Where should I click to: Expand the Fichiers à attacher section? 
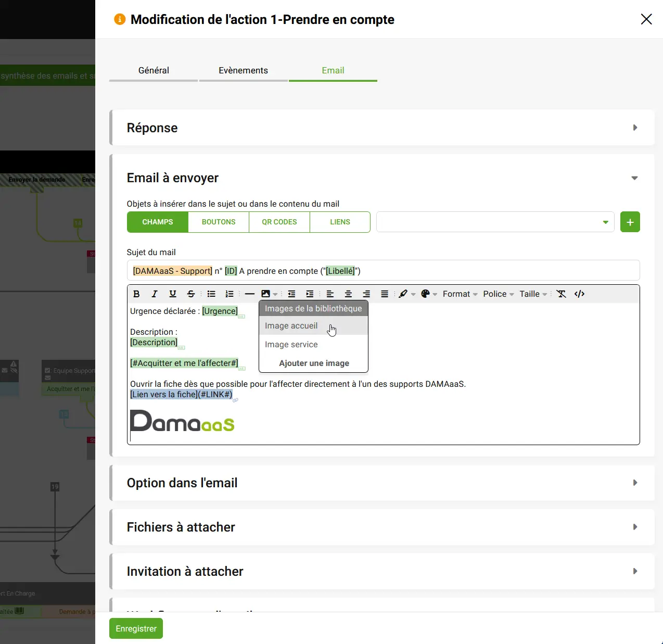coord(383,527)
